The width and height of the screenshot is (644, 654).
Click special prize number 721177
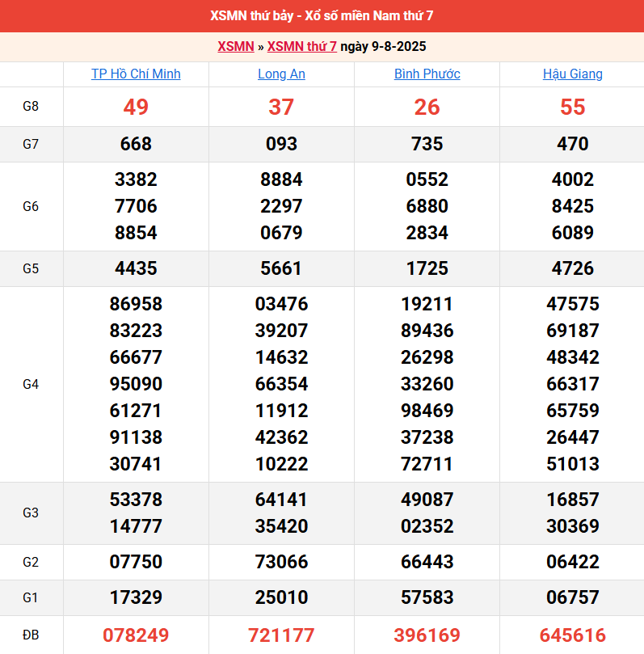281,635
